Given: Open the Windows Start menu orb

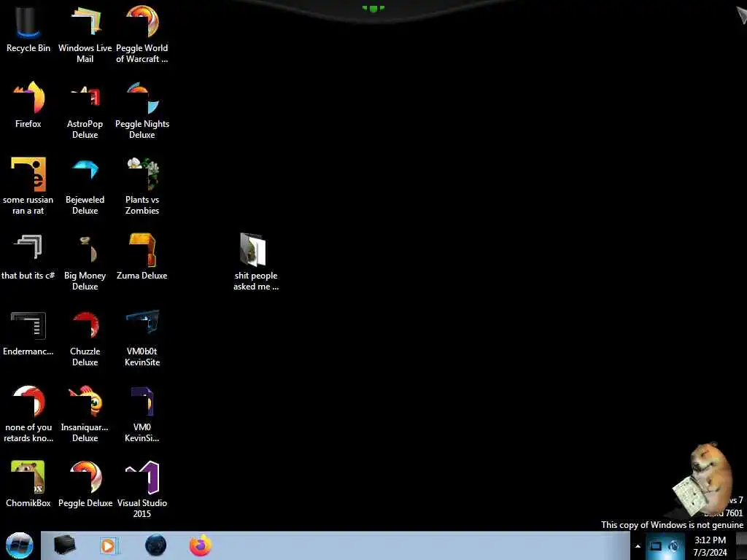Looking at the screenshot, I should tap(20, 545).
